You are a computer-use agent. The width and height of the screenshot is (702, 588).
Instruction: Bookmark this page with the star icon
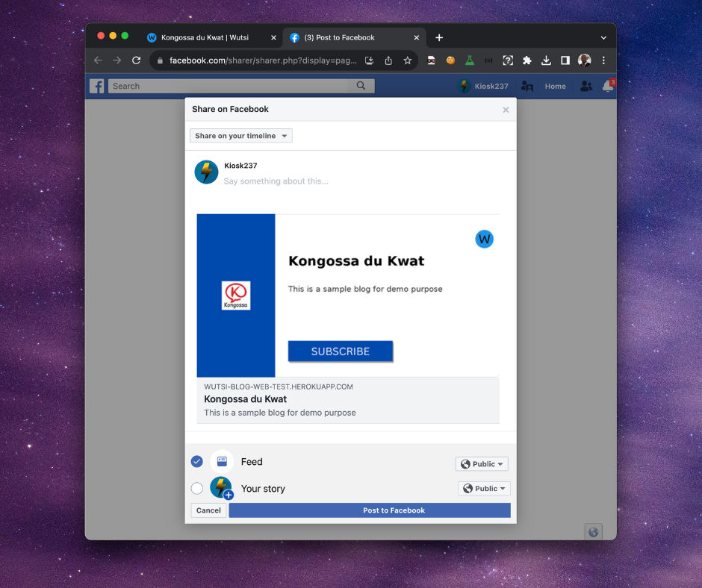[408, 60]
